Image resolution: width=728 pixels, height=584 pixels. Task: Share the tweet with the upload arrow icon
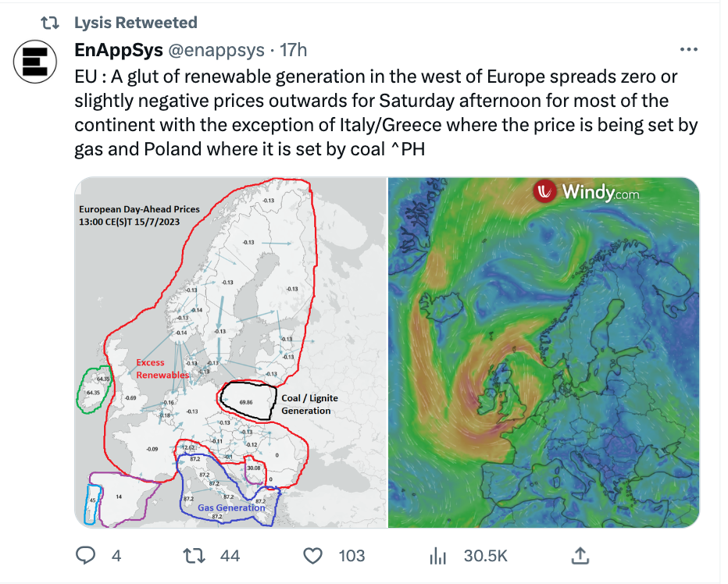click(580, 555)
